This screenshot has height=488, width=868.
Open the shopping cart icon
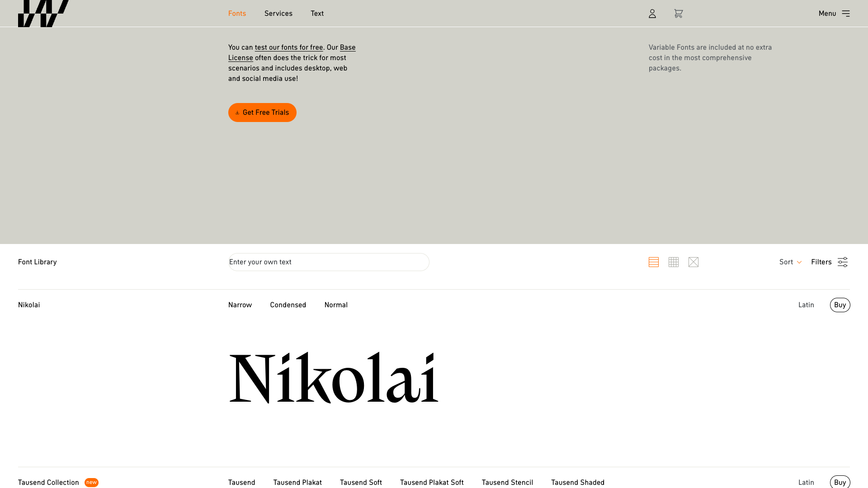click(x=678, y=14)
